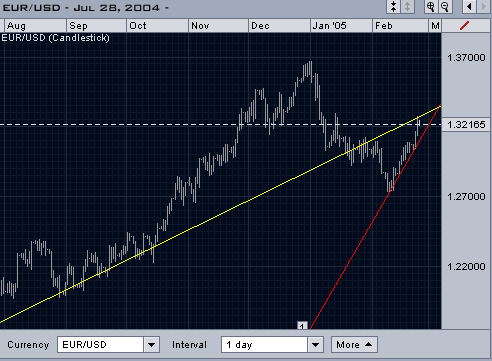Click the Sep month header
Viewport: 492px width, 361px height.
coord(96,26)
